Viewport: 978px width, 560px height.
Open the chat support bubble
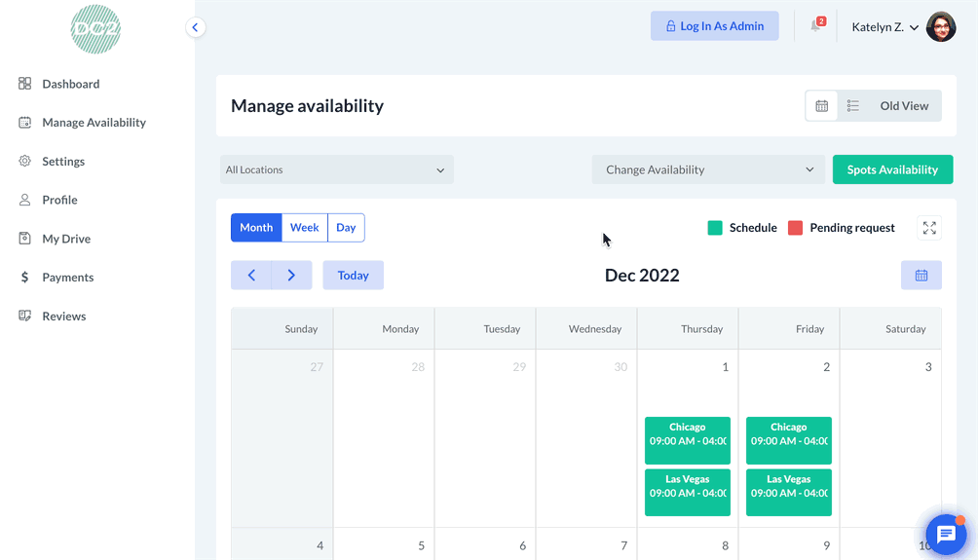[945, 534]
